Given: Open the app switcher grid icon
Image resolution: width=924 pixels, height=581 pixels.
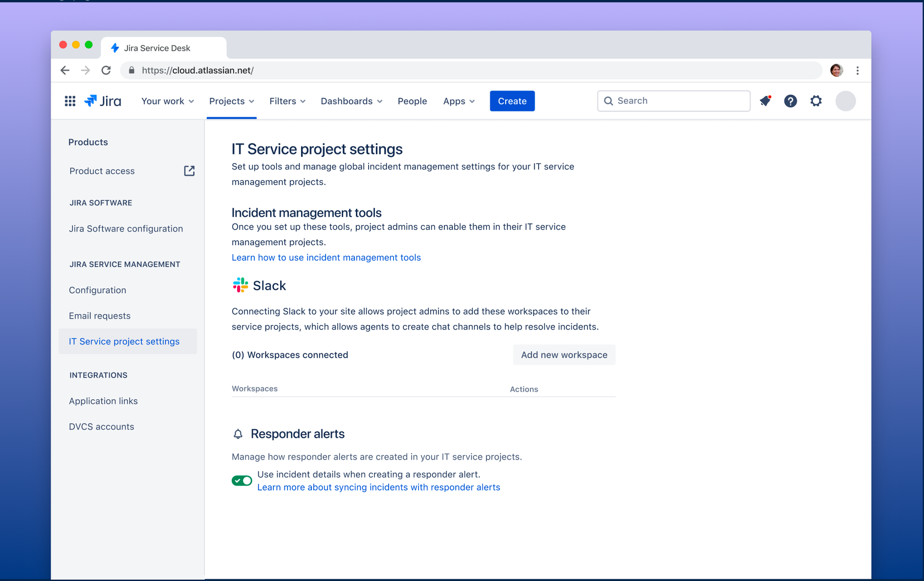Looking at the screenshot, I should 70,101.
